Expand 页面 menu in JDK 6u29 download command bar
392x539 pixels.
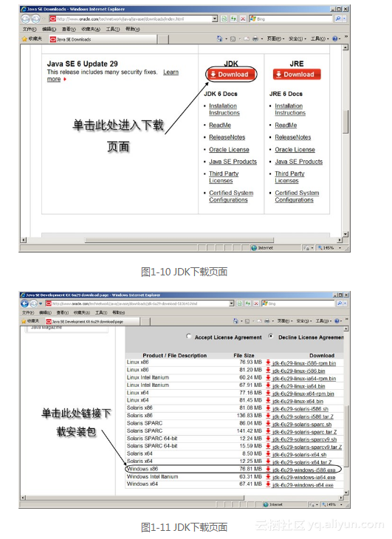tap(285, 321)
